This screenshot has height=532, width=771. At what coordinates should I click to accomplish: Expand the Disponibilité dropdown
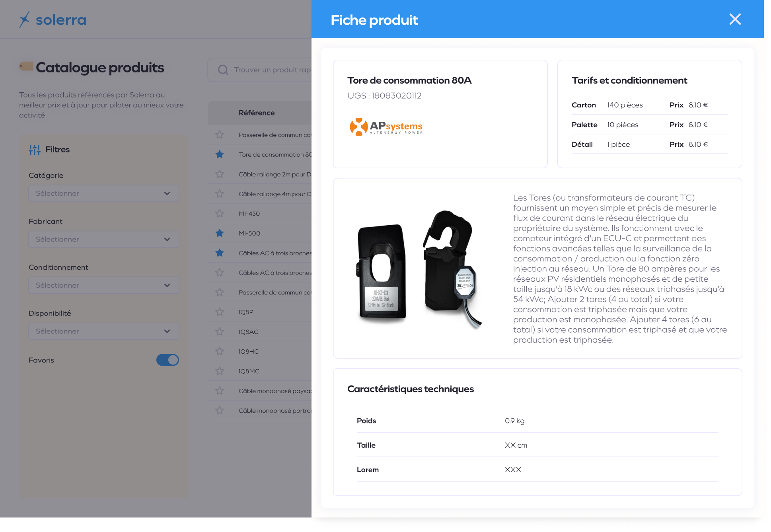pyautogui.click(x=104, y=331)
